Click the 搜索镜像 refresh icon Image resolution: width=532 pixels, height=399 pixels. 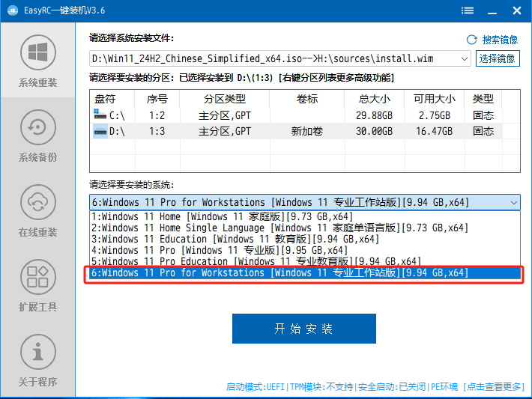pos(471,40)
